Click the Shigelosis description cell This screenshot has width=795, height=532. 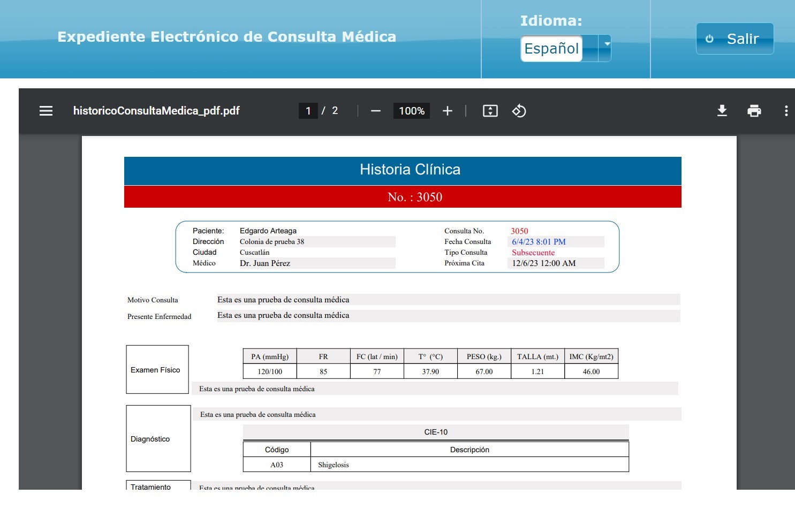(470, 465)
